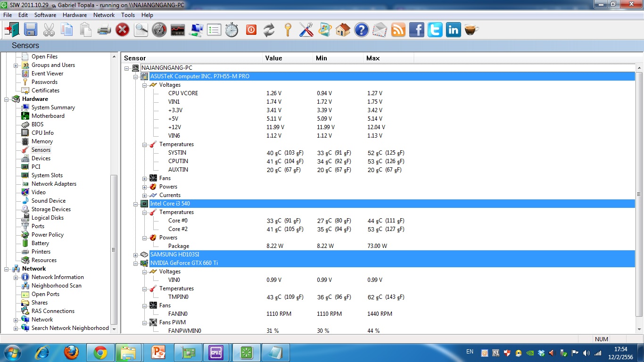Click the golden key toolbar icon
The width and height of the screenshot is (644, 362).
[288, 30]
